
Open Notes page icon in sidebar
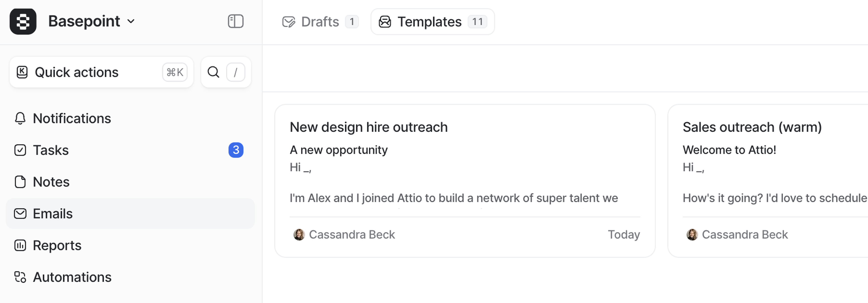pyautogui.click(x=20, y=182)
